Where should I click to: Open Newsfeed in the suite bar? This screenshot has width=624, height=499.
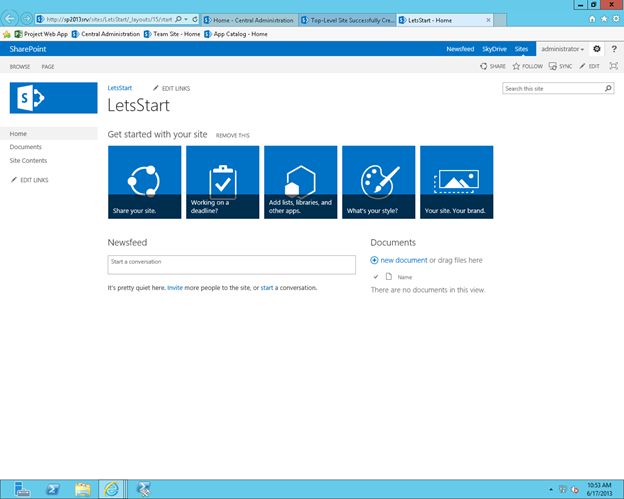[460, 49]
